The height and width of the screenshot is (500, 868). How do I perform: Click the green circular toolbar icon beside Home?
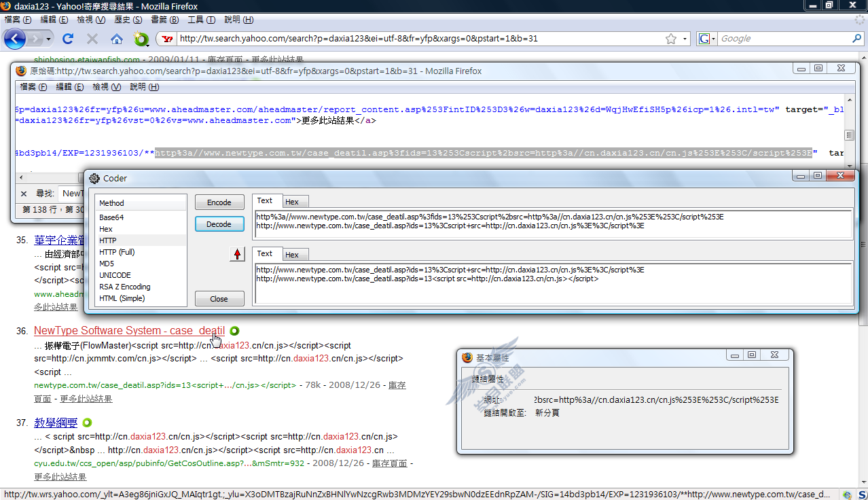point(141,39)
